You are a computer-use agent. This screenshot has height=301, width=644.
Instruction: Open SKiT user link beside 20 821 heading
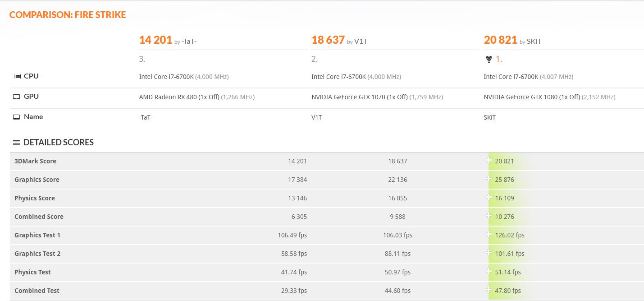534,42
